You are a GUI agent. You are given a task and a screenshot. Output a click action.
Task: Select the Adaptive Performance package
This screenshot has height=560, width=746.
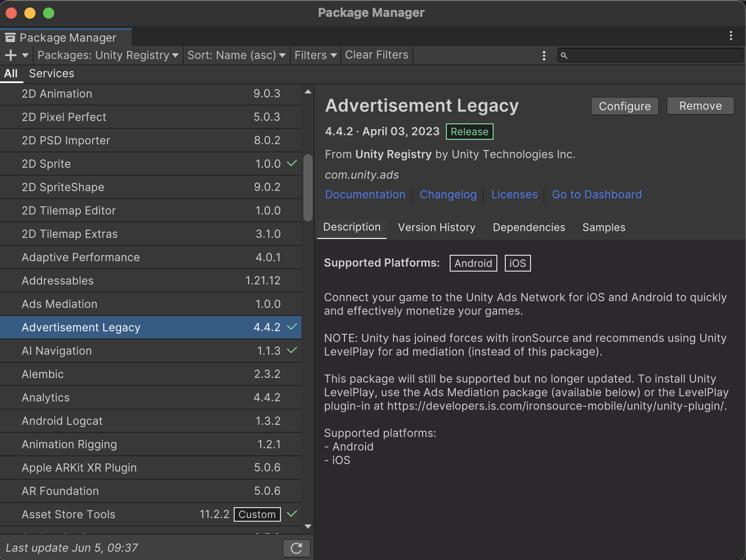tap(151, 257)
